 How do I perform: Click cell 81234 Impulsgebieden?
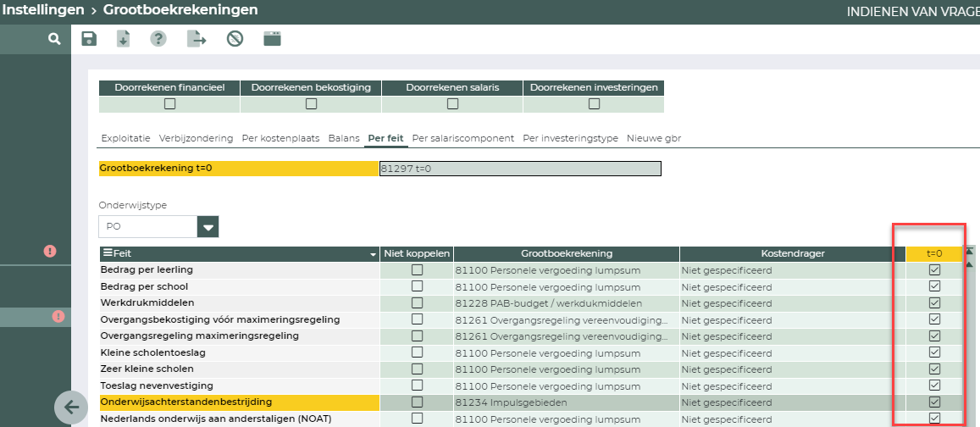coord(567,402)
